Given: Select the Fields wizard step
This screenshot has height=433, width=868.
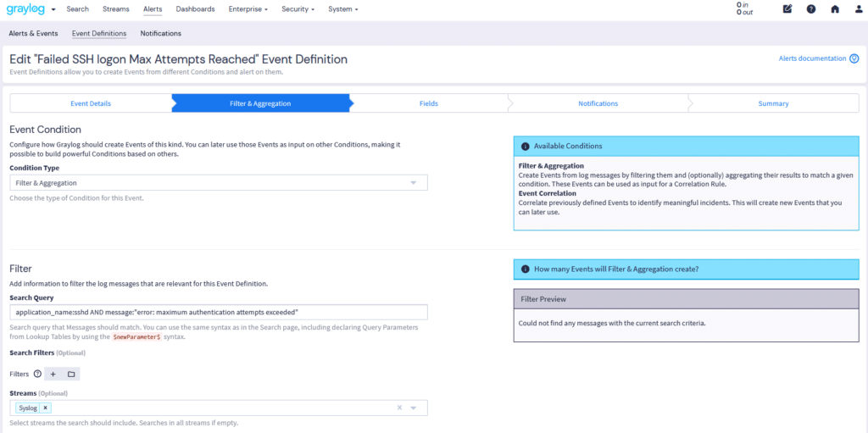Looking at the screenshot, I should click(x=428, y=103).
